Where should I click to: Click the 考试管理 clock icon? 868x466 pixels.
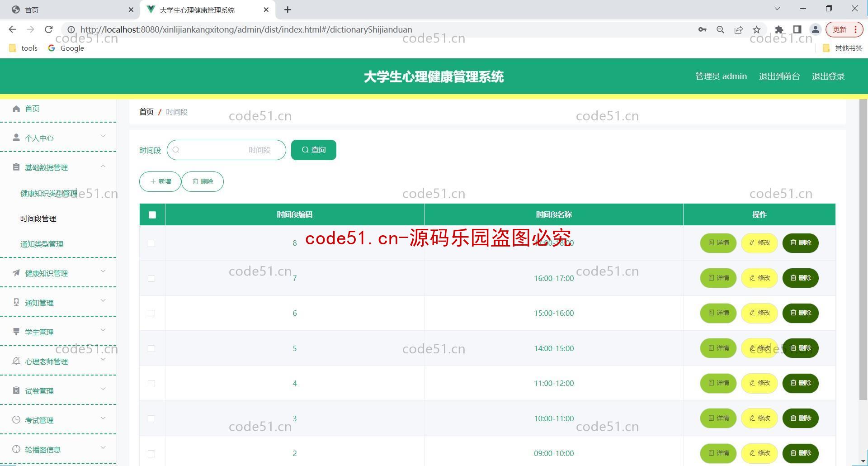(16, 420)
